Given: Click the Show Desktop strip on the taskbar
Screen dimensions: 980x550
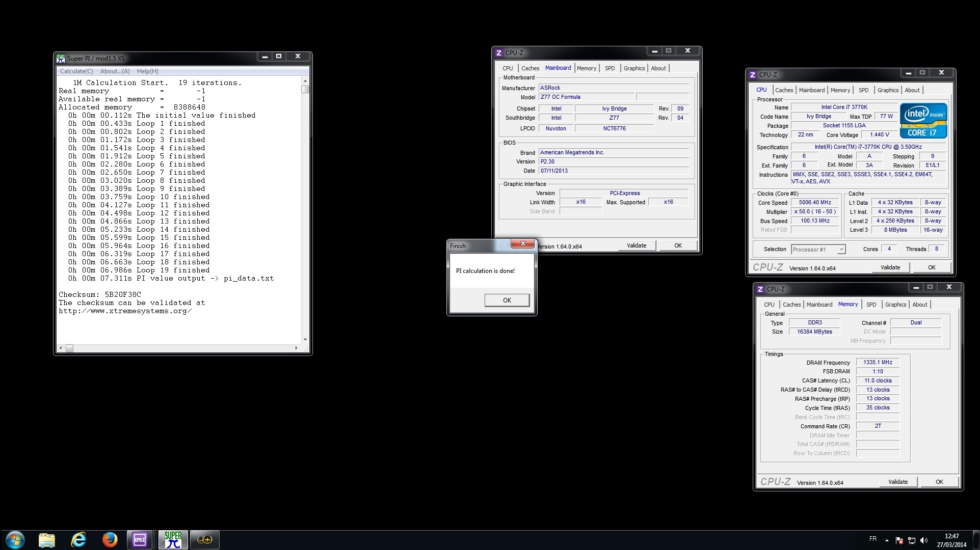Looking at the screenshot, I should [x=976, y=540].
